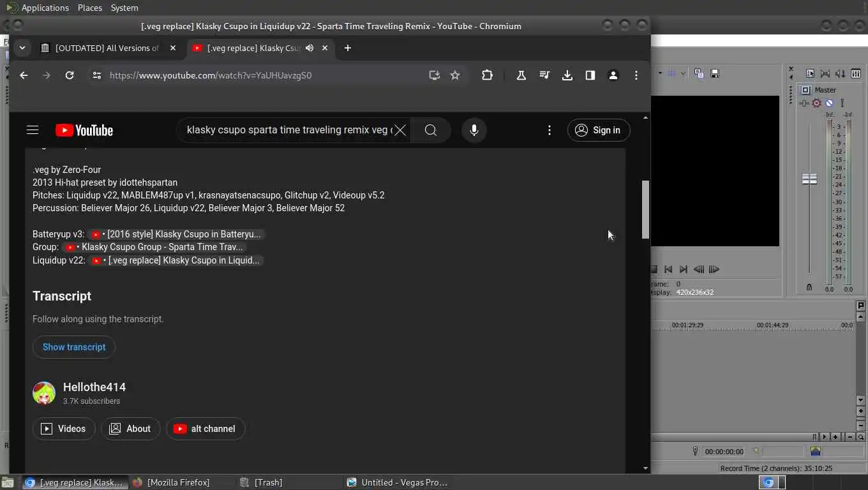Reload the current page
Viewport: 868px width, 490px height.
[x=70, y=75]
